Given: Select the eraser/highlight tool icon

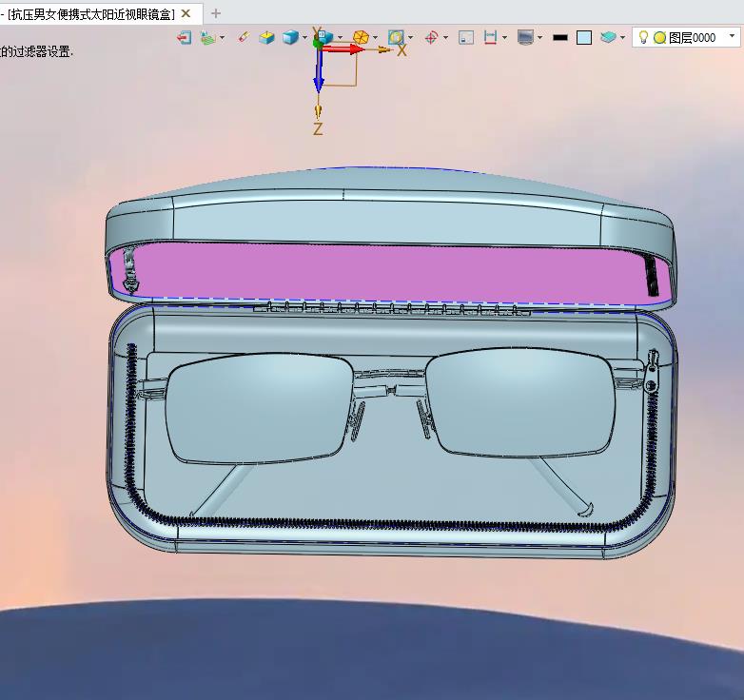Looking at the screenshot, I should click(x=244, y=37).
